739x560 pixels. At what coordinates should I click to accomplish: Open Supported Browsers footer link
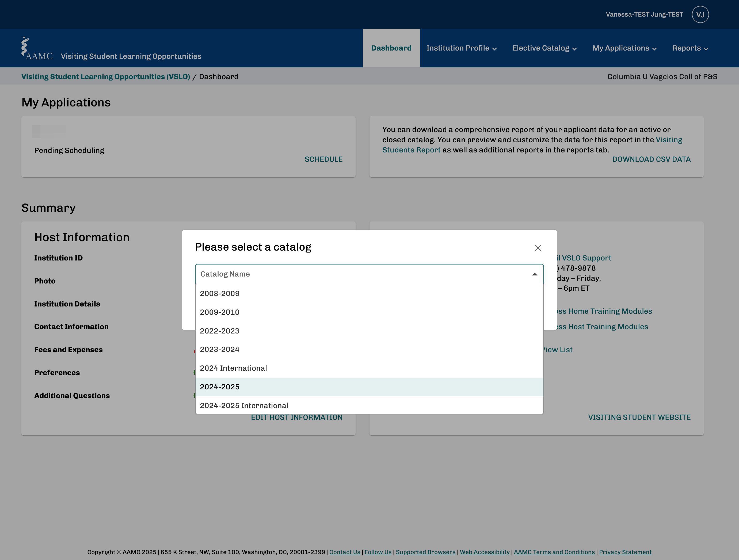pos(425,552)
